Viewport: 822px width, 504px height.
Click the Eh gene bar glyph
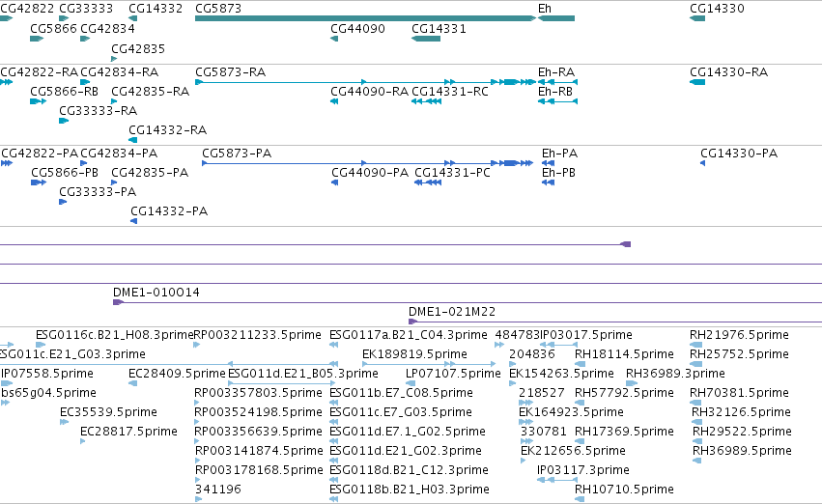556,18
